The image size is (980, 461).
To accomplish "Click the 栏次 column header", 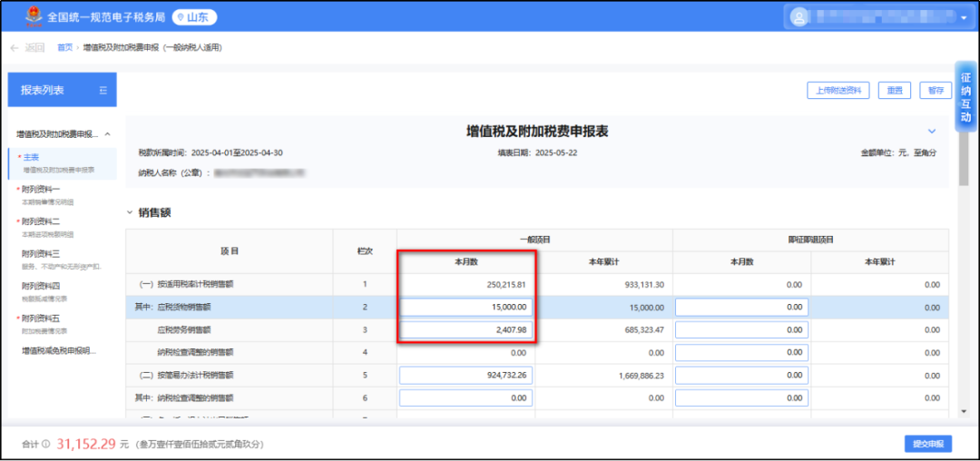I will (x=365, y=251).
